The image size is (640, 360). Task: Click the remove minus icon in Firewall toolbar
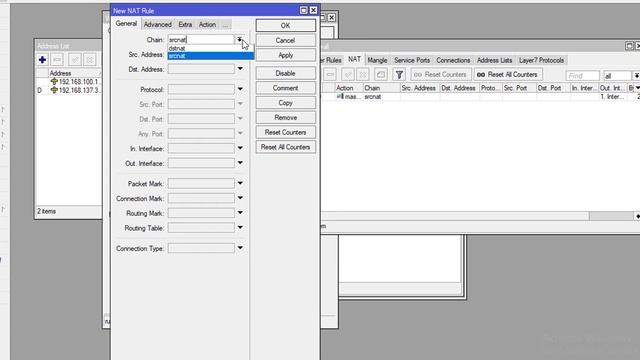[x=330, y=75]
